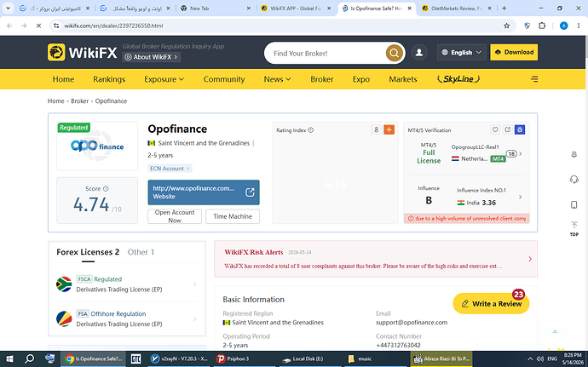Open Chrome three-dot menu
This screenshot has height=367, width=588.
[x=579, y=26]
